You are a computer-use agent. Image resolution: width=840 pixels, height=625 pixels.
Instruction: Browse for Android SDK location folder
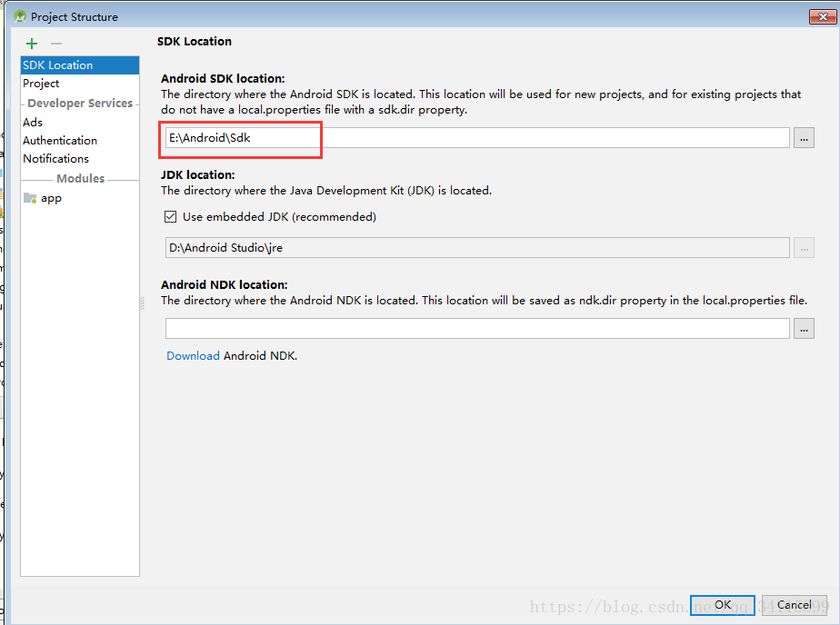804,138
